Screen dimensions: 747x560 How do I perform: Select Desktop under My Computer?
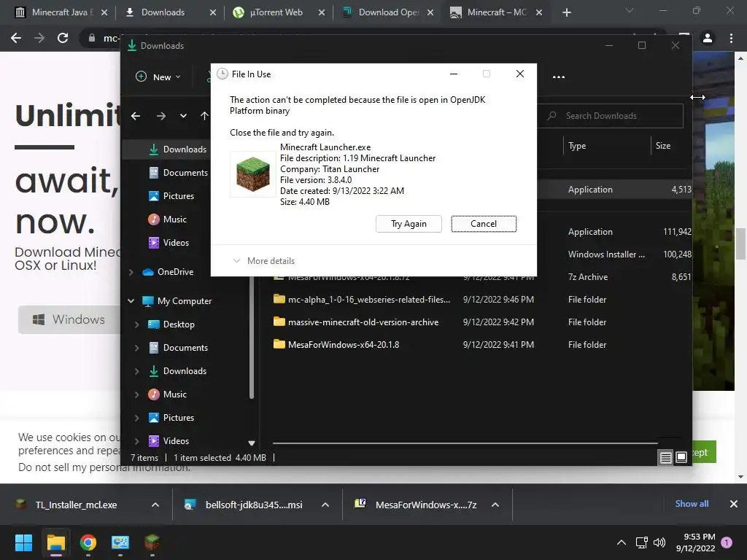click(179, 324)
